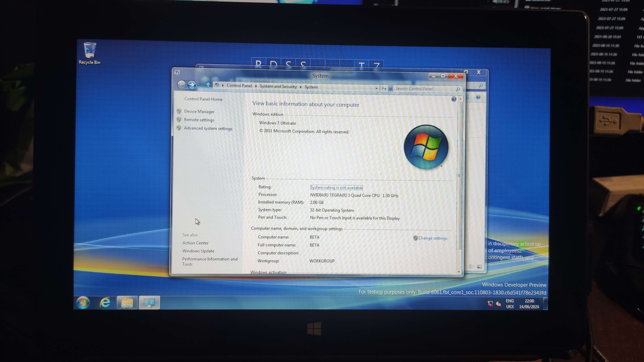Viewport: 644px width, 362px height.
Task: Open ENG UKX language indicator
Action: (x=510, y=304)
